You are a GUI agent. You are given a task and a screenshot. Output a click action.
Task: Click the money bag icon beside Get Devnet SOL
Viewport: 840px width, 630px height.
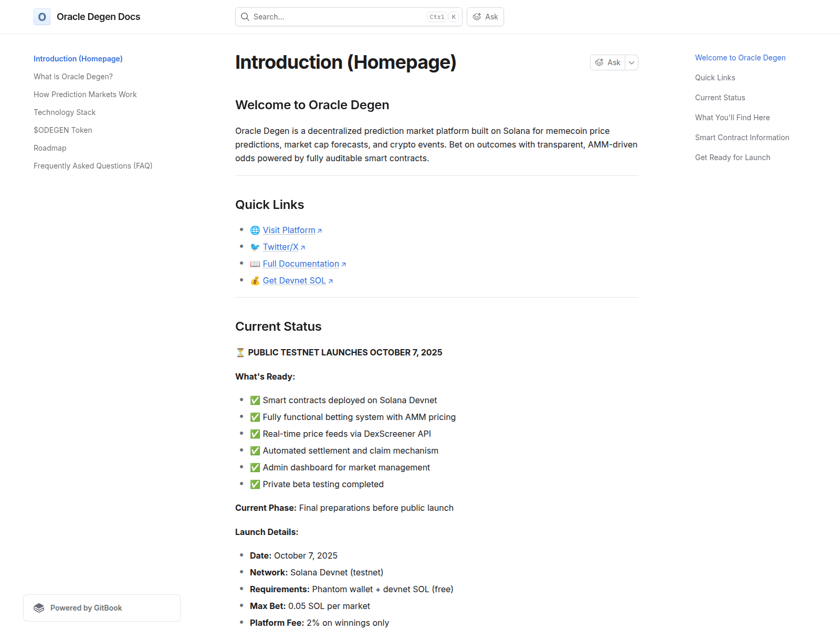point(255,280)
